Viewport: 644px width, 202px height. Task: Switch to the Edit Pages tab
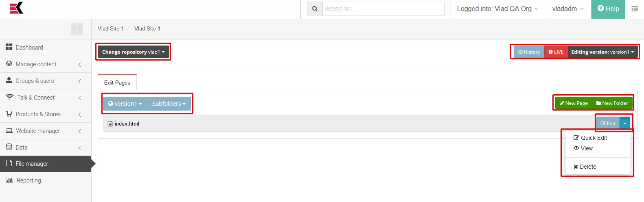117,83
